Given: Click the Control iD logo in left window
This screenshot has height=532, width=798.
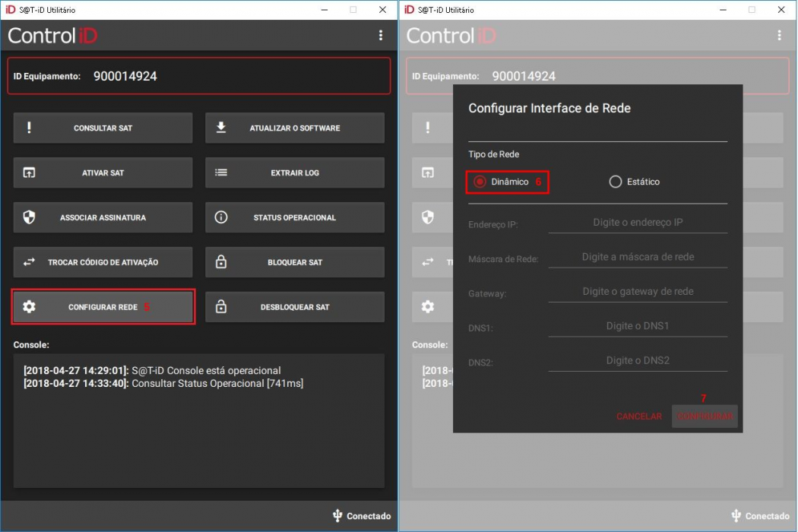Looking at the screenshot, I should pyautogui.click(x=52, y=36).
